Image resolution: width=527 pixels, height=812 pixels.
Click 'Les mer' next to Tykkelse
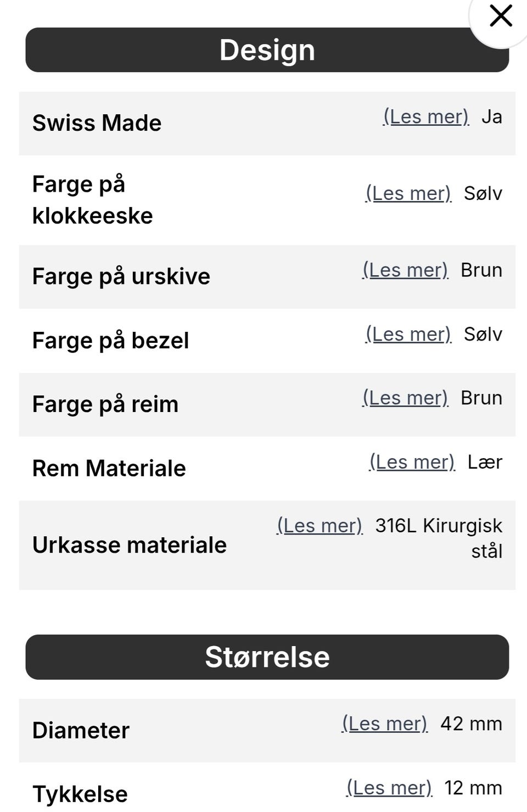tap(389, 788)
